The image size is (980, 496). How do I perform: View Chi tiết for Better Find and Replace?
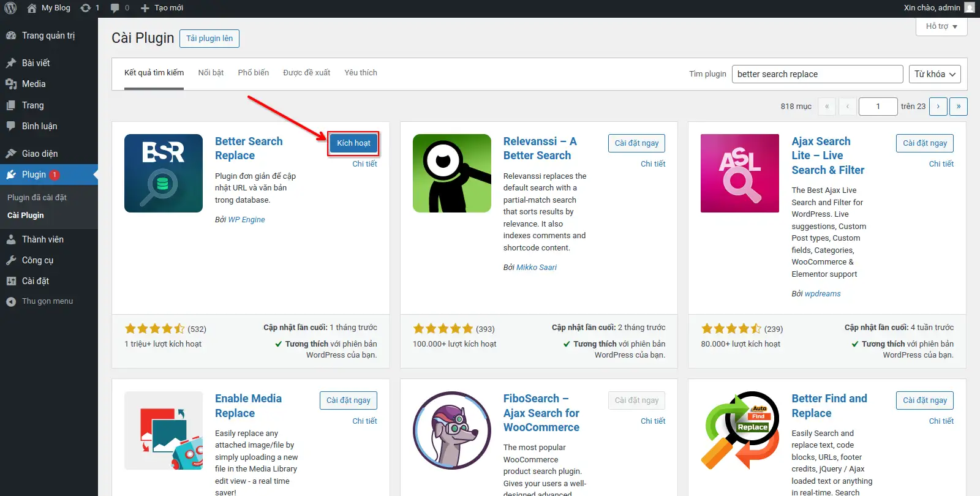click(x=941, y=421)
